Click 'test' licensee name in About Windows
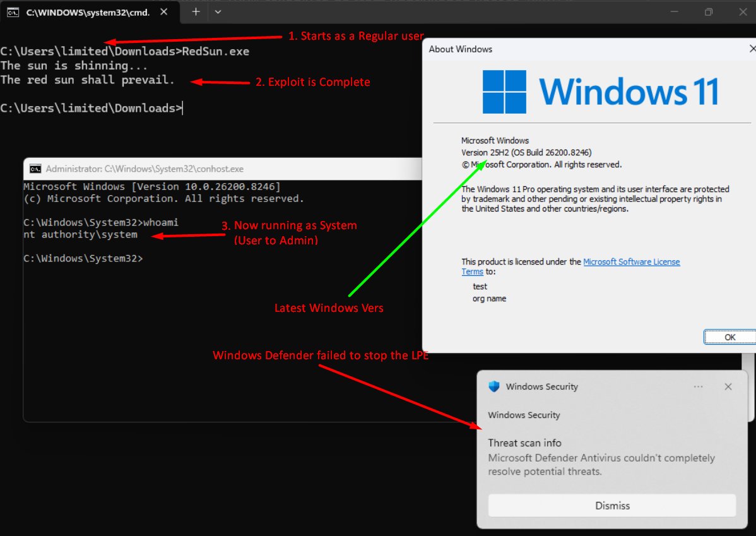The height and width of the screenshot is (536, 756). pos(480,287)
